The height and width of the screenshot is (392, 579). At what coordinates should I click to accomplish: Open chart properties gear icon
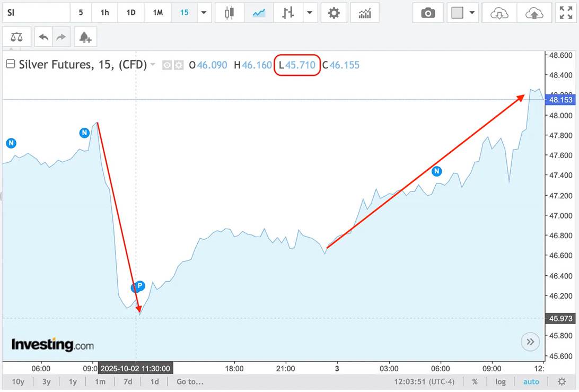334,13
